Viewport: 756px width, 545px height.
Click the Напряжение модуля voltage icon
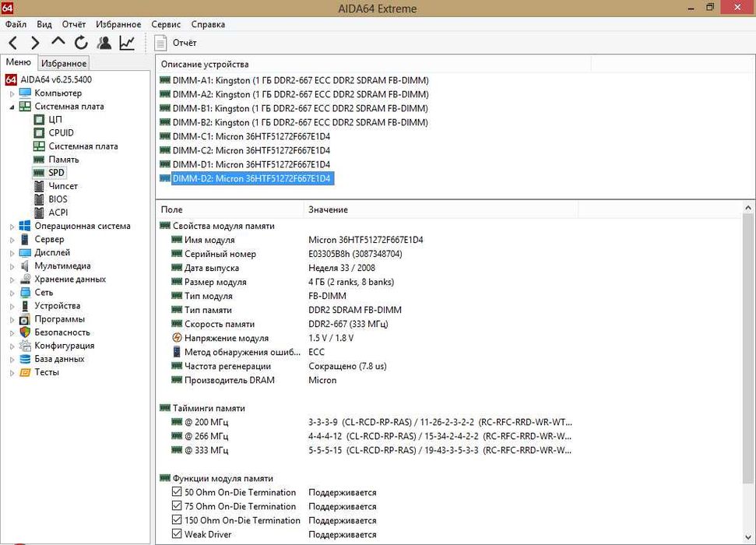[x=177, y=338]
